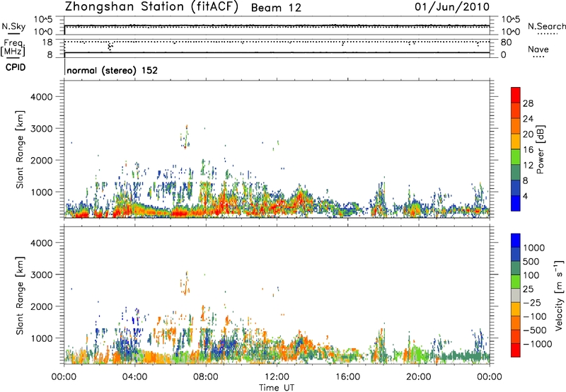
Task: Click the 'Time UT' axis label
Action: 277,388
